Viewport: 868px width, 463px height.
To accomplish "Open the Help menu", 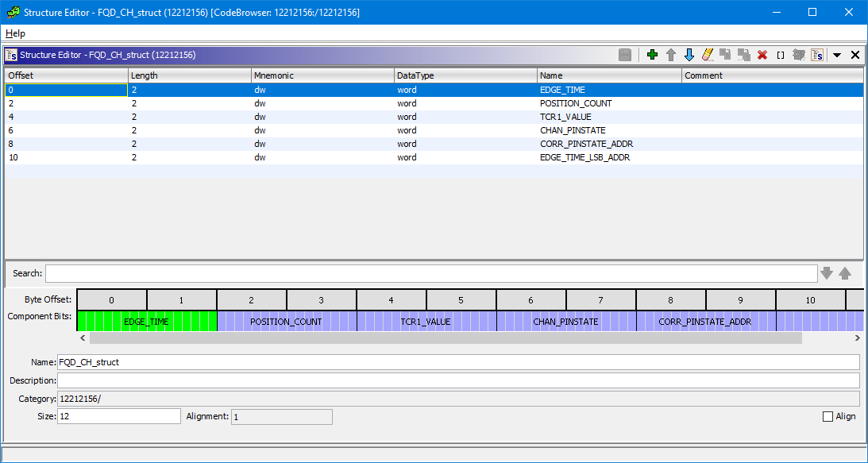I will point(14,33).
